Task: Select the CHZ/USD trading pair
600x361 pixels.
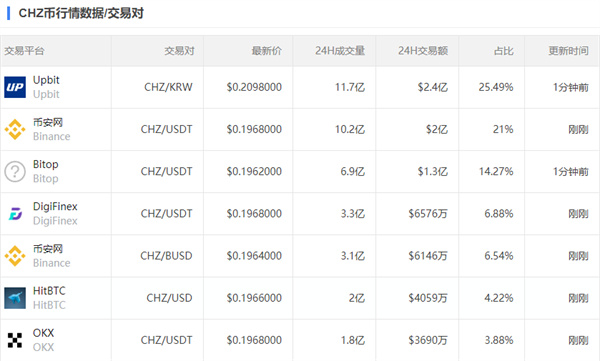Action: pyautogui.click(x=169, y=298)
